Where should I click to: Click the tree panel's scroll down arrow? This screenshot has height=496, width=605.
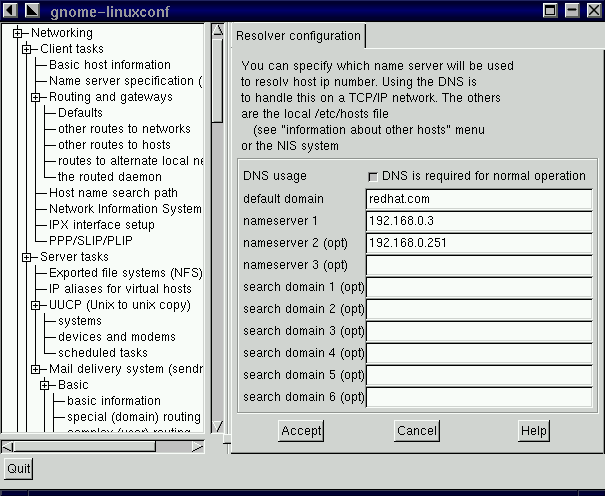pyautogui.click(x=217, y=427)
